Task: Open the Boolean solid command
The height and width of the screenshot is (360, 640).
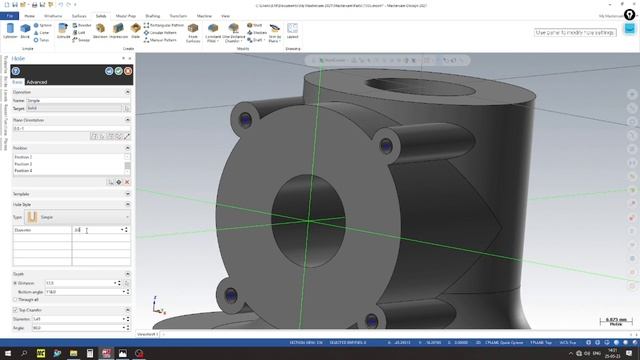Action: click(x=100, y=31)
